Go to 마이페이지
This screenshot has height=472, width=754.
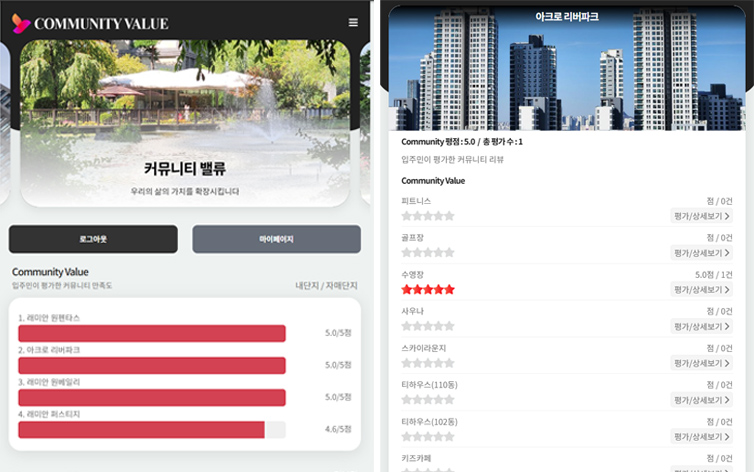pos(276,239)
